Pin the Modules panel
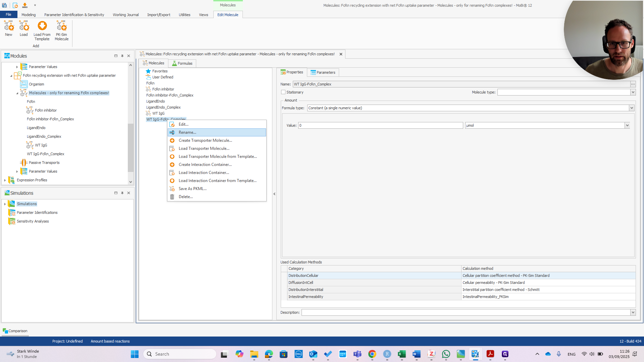Screen dimensions: 644x362 click(122, 56)
